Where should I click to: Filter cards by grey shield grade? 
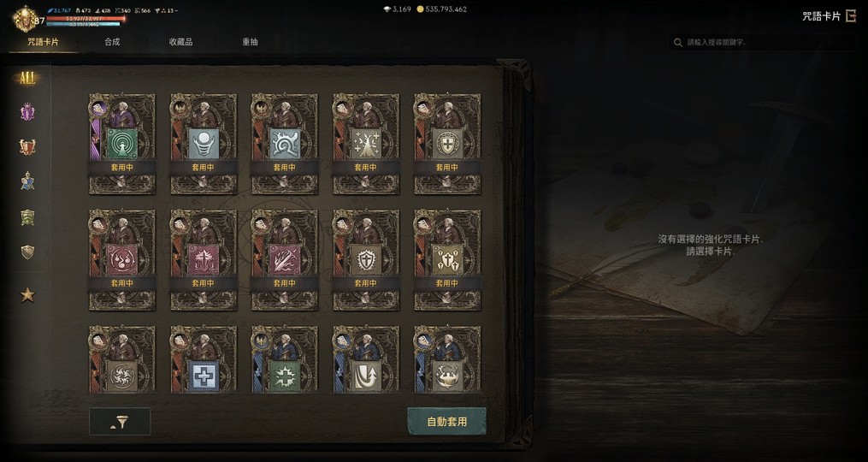coord(27,252)
